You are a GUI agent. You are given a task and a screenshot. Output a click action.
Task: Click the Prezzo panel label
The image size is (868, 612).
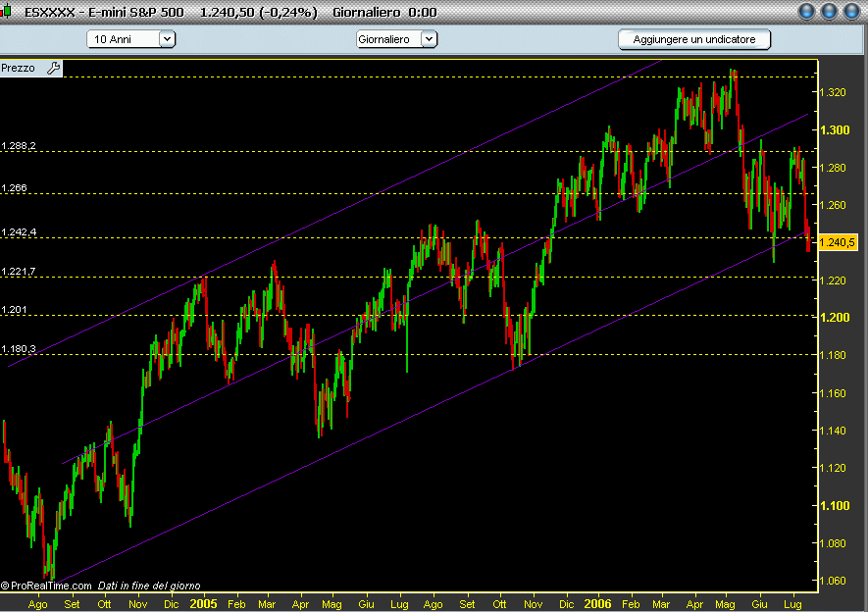tap(18, 68)
